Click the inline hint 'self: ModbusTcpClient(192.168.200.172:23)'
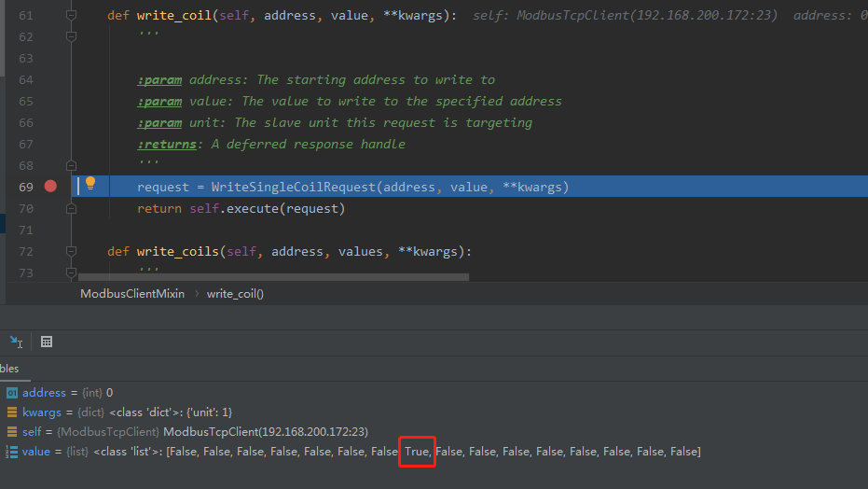The image size is (868, 489). coord(625,16)
